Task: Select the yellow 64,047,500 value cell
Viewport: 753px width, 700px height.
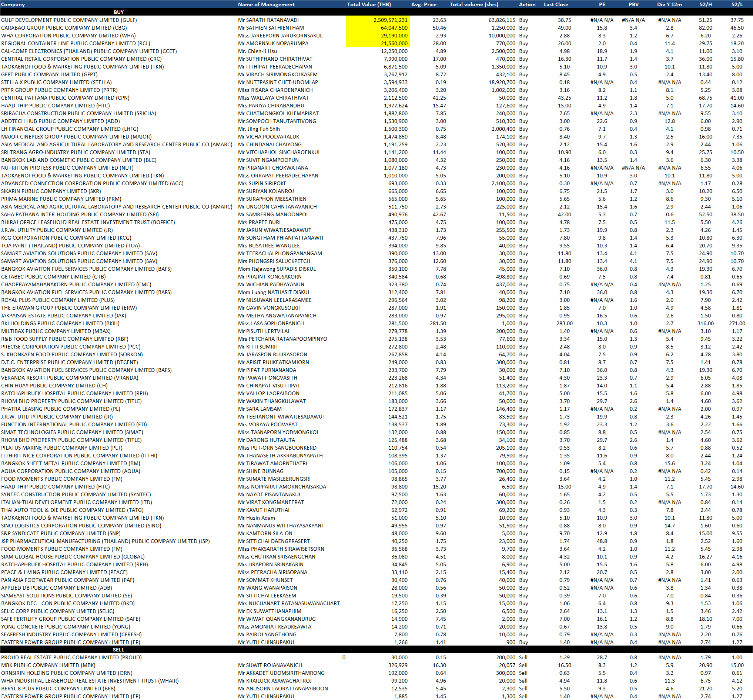Action: pyautogui.click(x=394, y=28)
